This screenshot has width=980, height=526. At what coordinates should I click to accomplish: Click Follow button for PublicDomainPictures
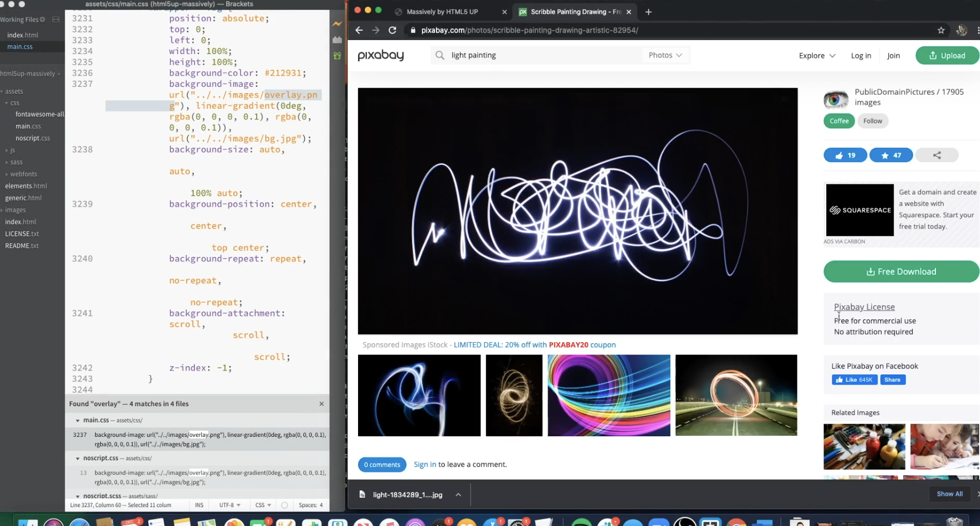pos(873,121)
